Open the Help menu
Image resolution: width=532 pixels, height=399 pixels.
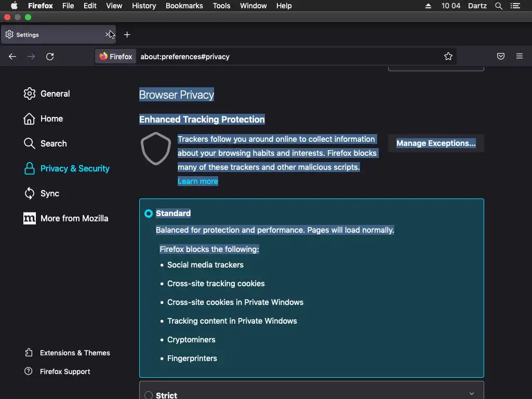pyautogui.click(x=284, y=6)
